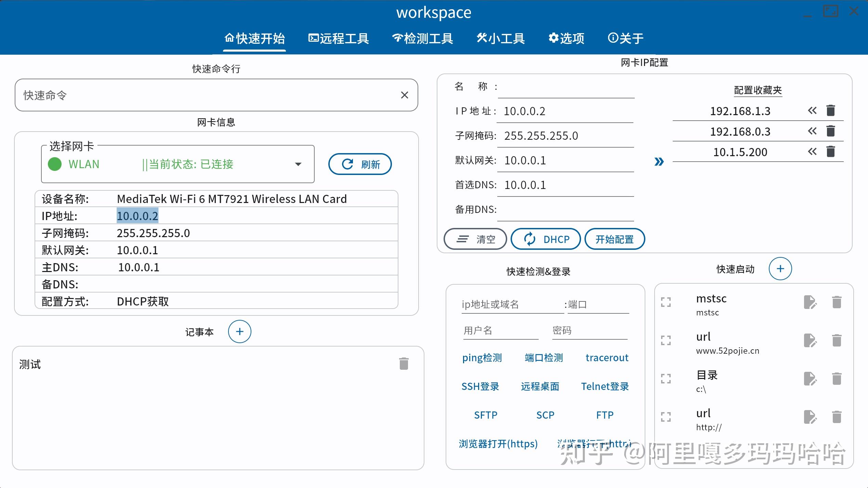868x488 pixels.
Task: Click the MediaTek Wi-Fi 6 MT7921 device name
Action: tap(232, 199)
